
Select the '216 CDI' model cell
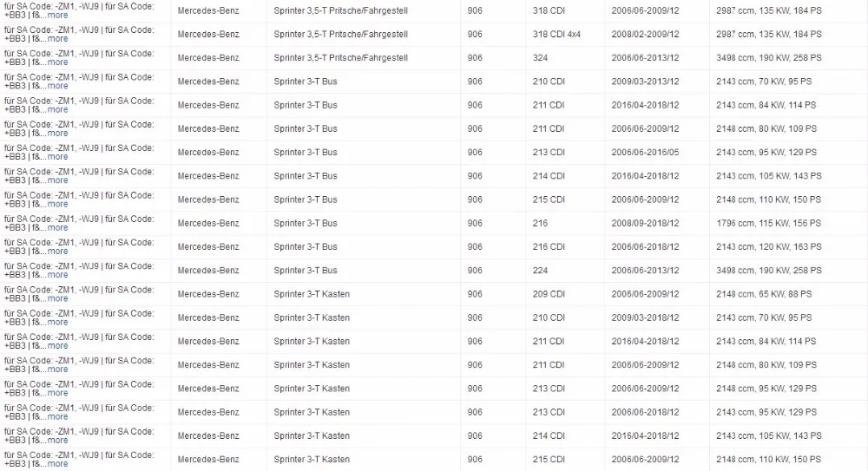[x=549, y=247]
